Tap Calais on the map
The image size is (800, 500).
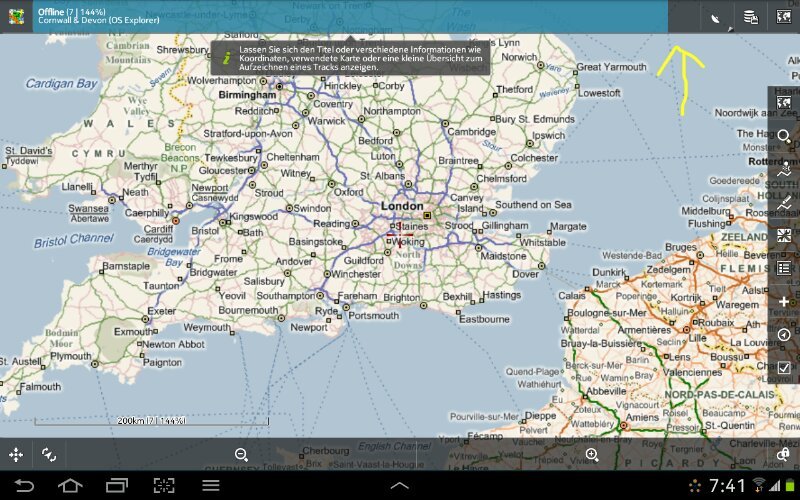[x=572, y=295]
